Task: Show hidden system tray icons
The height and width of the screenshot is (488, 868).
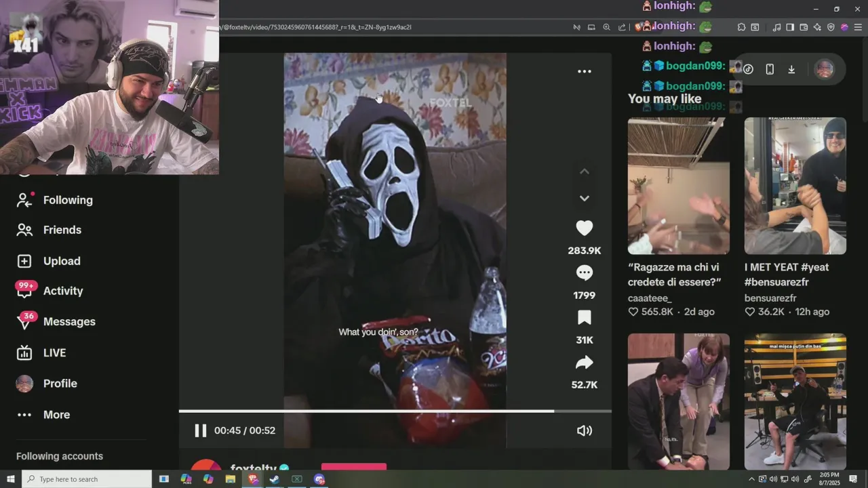Action: (751, 479)
